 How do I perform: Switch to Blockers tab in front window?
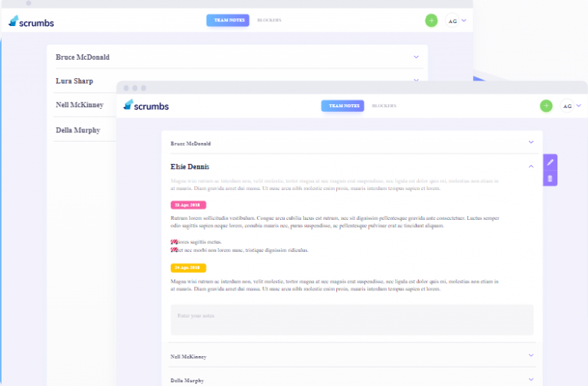(384, 106)
